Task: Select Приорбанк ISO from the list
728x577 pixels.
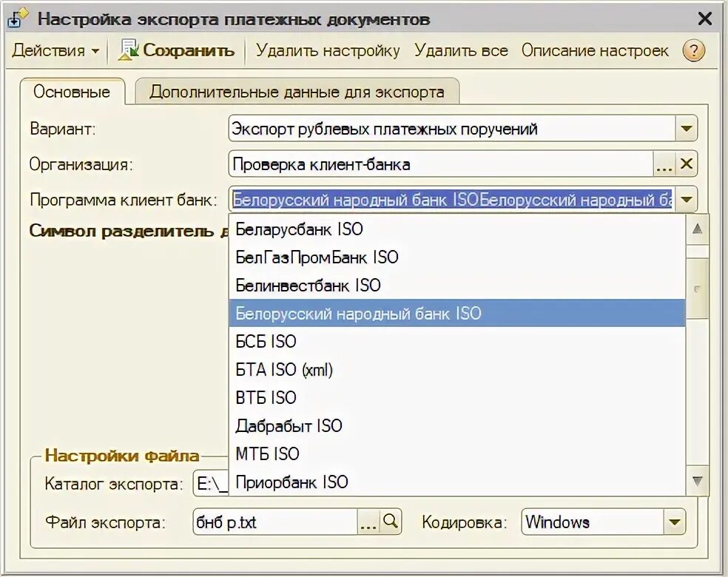Action: click(x=457, y=482)
